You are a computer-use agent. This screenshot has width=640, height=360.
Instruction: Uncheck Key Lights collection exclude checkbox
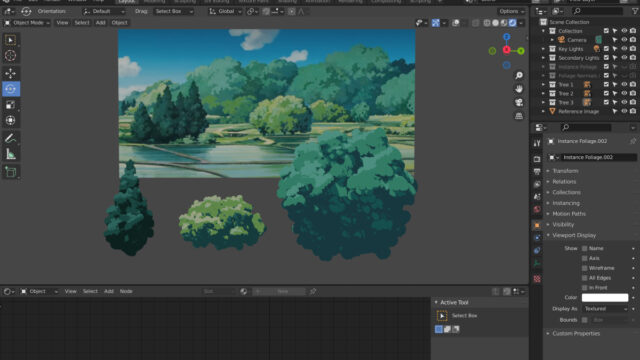[x=606, y=49]
